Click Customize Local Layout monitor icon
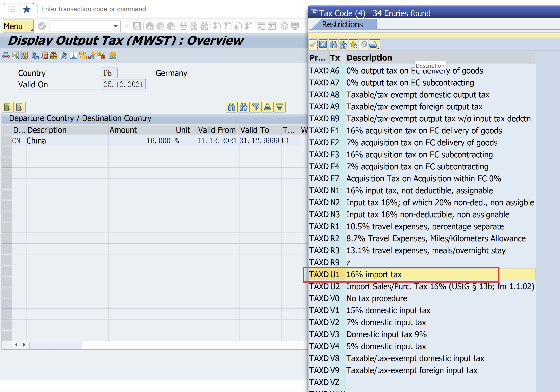Screen dimensions: 560x392 pos(295,26)
